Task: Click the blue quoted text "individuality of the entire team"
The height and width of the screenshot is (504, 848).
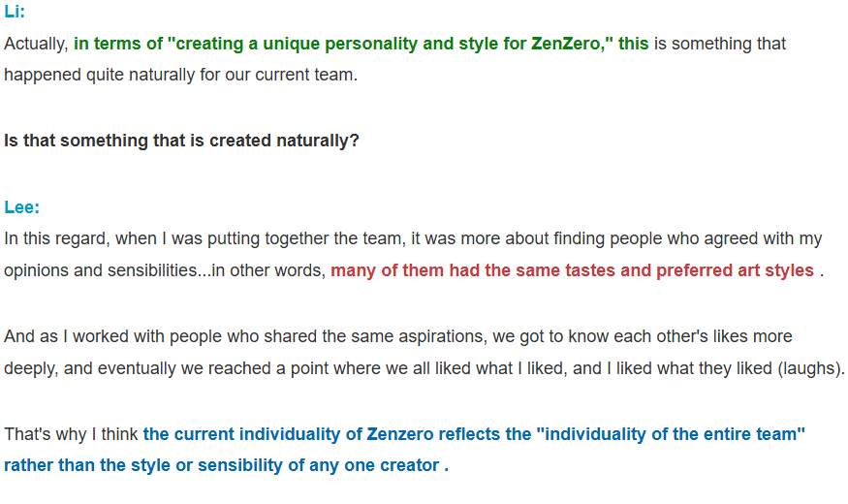Action: 674,434
